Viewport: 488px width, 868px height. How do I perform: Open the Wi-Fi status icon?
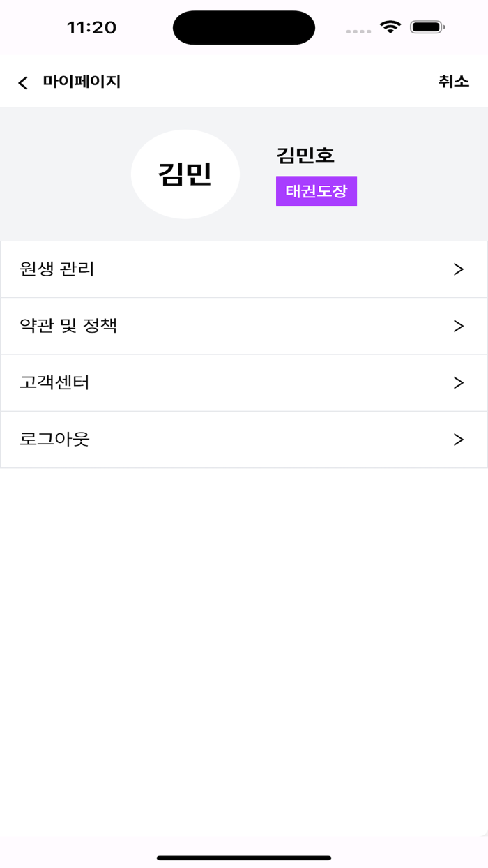(x=390, y=27)
